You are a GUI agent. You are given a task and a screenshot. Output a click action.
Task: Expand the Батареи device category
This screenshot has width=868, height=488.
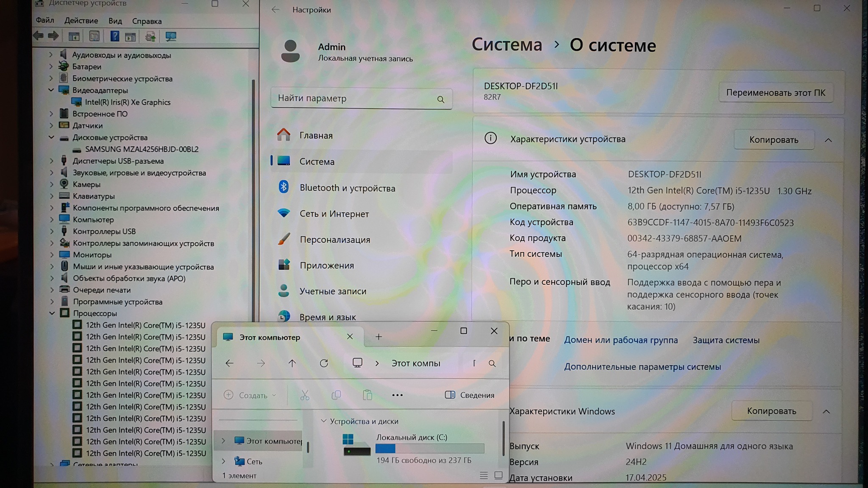(51, 67)
